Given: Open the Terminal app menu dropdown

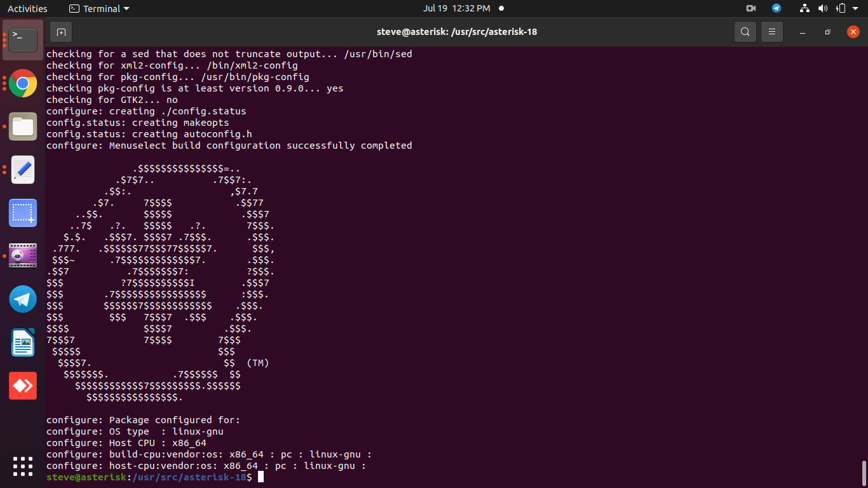Looking at the screenshot, I should coord(98,8).
